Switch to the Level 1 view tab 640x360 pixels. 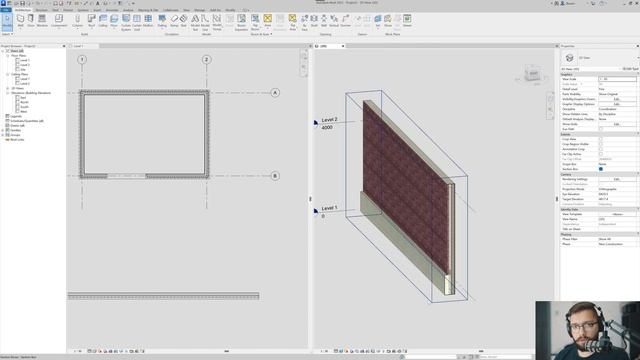pyautogui.click(x=78, y=46)
